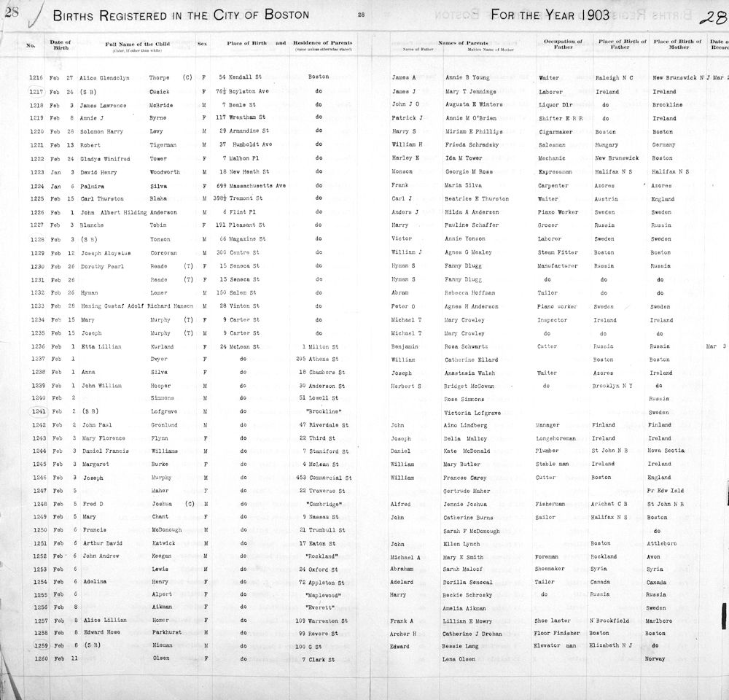729x700 pixels.
Task: Click mother 'Beatrice E Thurston'
Action: click(477, 198)
